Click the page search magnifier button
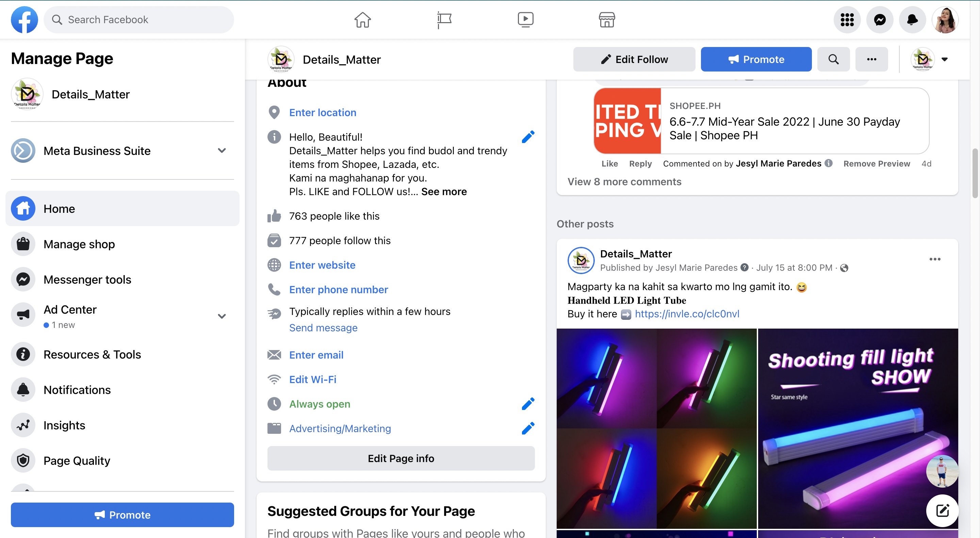Viewport: 980px width, 538px height. click(833, 59)
